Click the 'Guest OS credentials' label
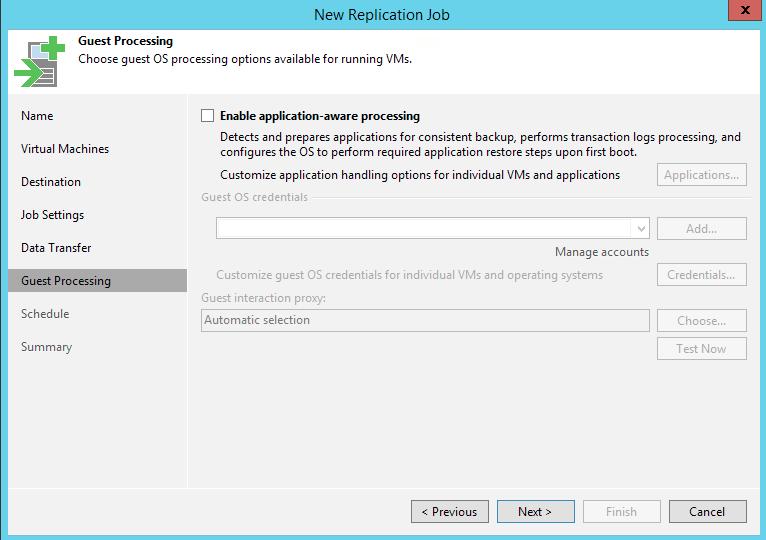The image size is (766, 540). (255, 197)
